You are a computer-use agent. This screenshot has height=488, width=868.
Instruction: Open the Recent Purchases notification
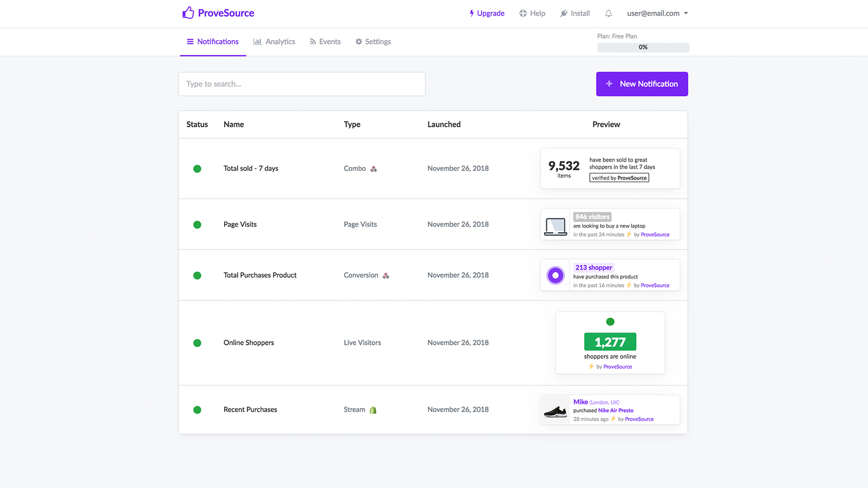click(x=250, y=410)
